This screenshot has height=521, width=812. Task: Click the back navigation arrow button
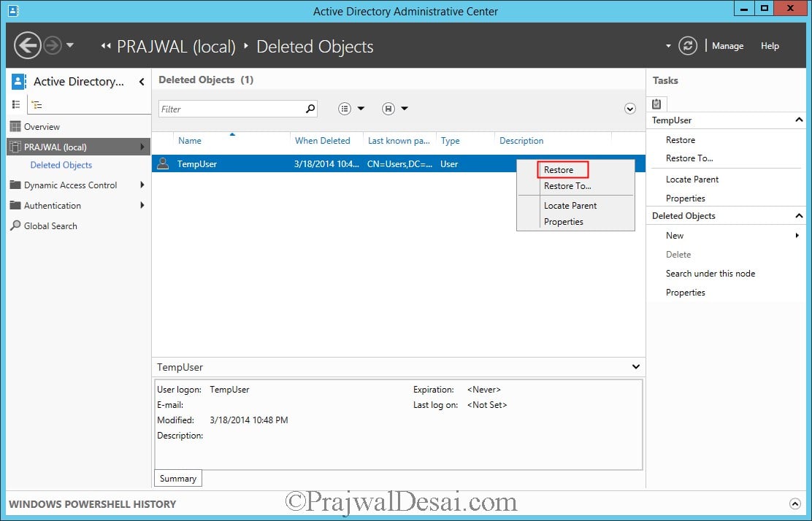pos(28,45)
